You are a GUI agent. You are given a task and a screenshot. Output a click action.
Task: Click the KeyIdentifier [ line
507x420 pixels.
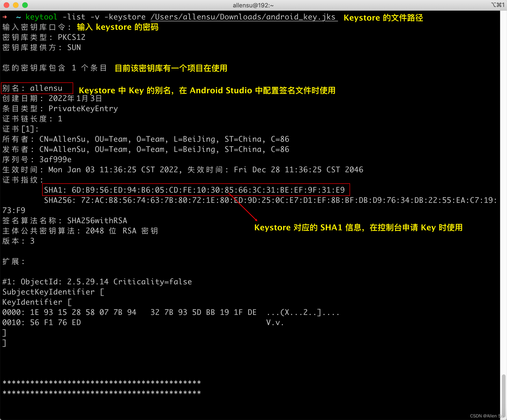tap(37, 302)
